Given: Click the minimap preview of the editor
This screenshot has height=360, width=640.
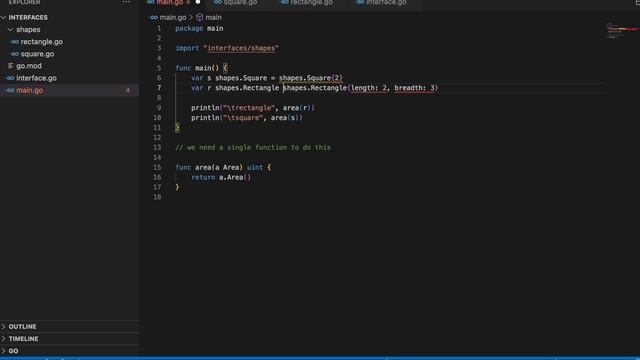Looking at the screenshot, I should [621, 31].
